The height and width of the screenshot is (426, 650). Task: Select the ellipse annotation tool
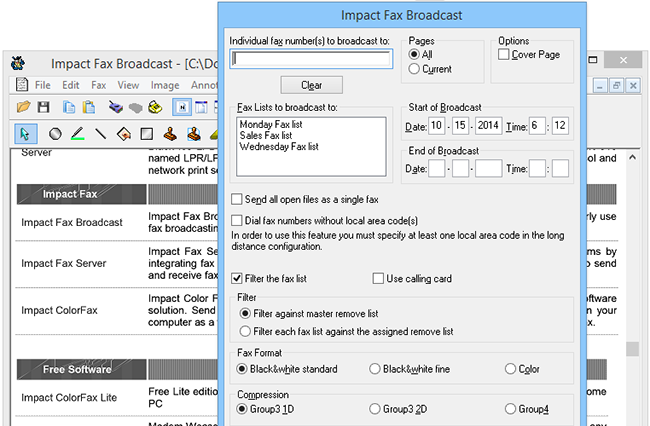pyautogui.click(x=55, y=133)
